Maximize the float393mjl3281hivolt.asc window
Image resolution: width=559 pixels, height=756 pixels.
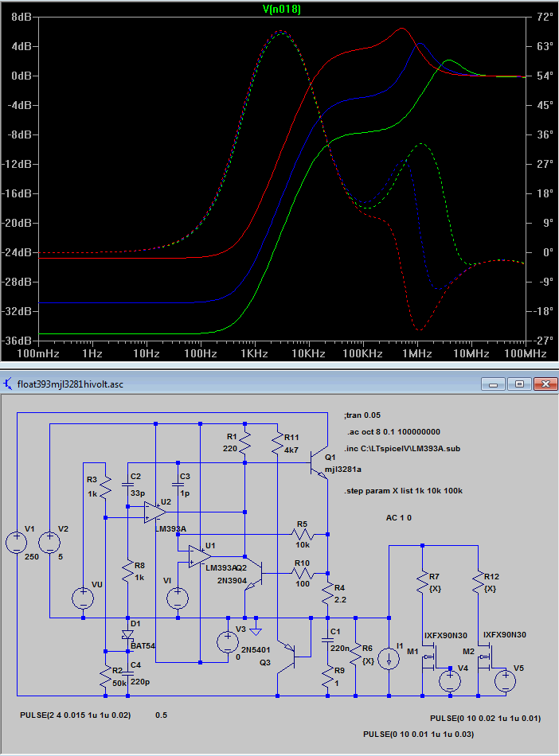(x=519, y=384)
